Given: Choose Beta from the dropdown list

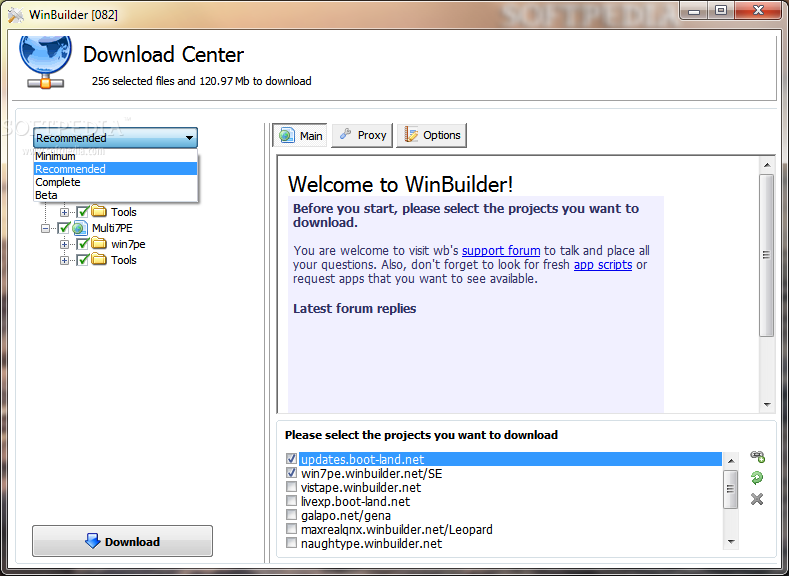Looking at the screenshot, I should 116,195.
